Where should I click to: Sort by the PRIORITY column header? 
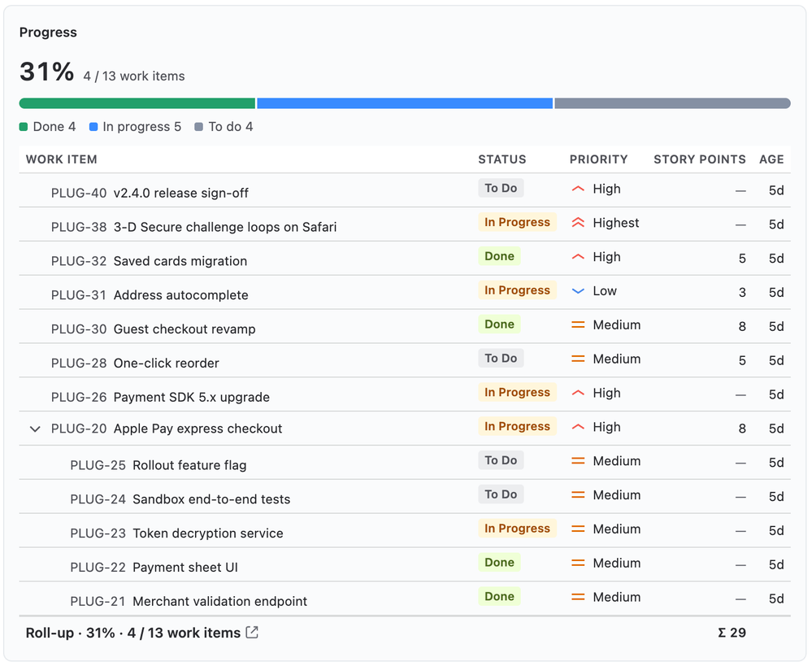(599, 159)
